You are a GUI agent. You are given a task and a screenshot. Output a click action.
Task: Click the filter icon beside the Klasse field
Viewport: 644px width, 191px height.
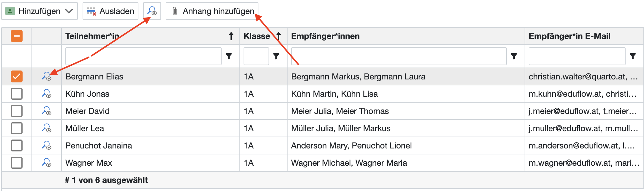point(276,56)
